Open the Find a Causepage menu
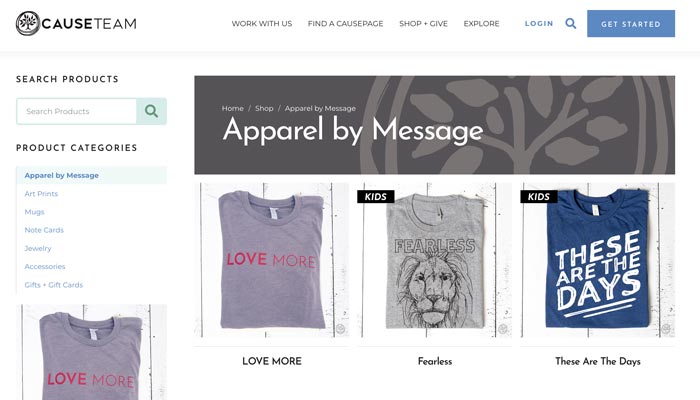The image size is (700, 400). tap(346, 24)
